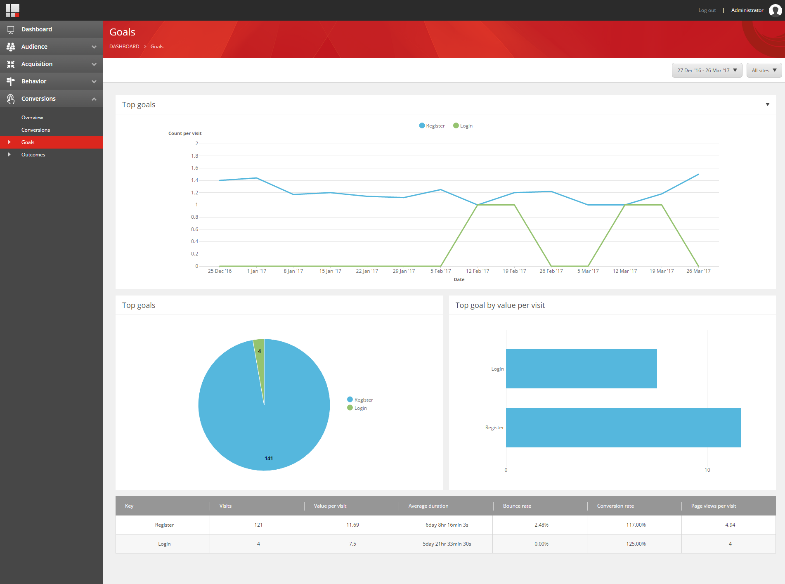The width and height of the screenshot is (785, 584).
Task: Expand the Audience section chevron
Action: pyautogui.click(x=94, y=47)
